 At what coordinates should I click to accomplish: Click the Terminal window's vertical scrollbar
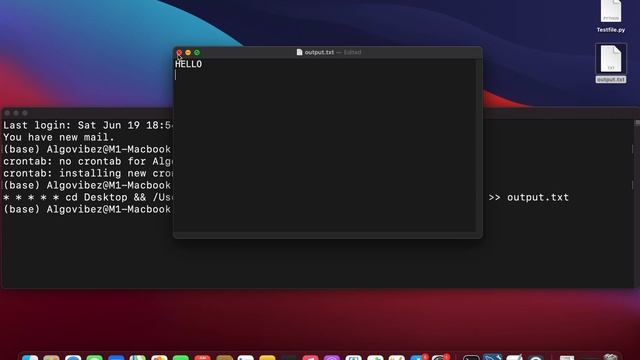637,203
